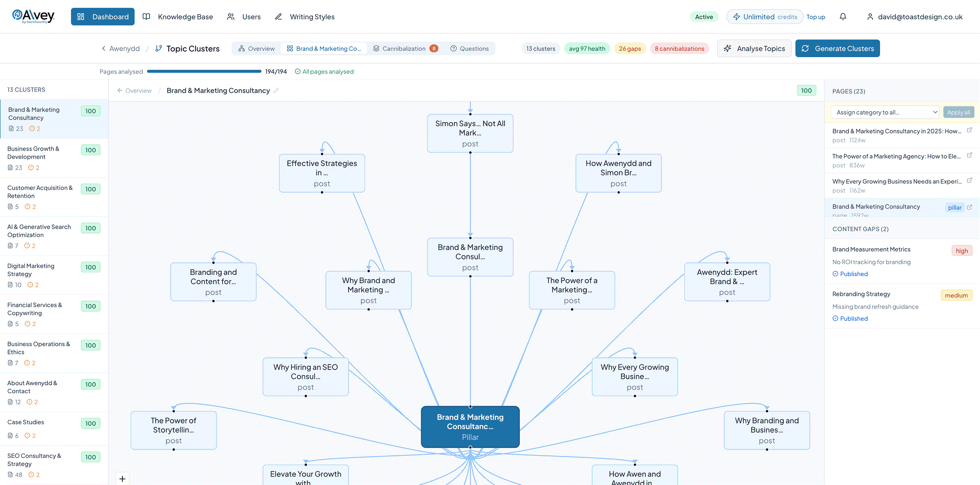The width and height of the screenshot is (980, 485).
Task: Switch to the Cannibalization tab
Action: point(405,48)
